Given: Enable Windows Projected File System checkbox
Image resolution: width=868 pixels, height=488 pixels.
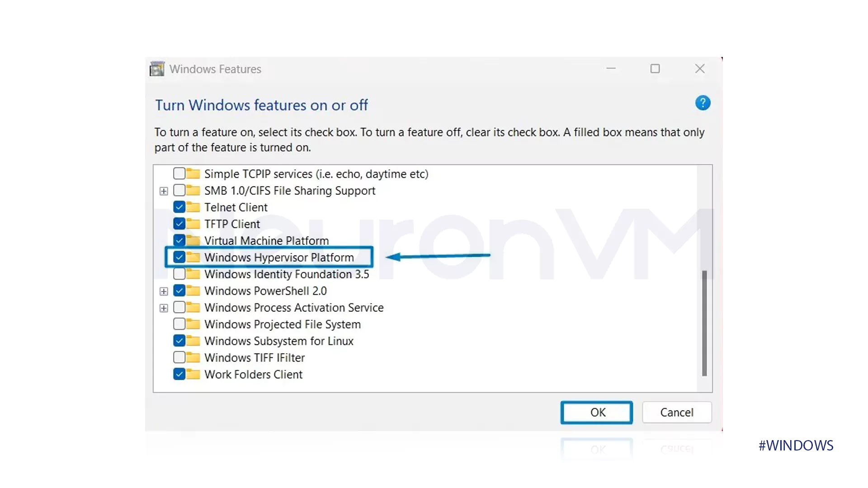Looking at the screenshot, I should [179, 324].
